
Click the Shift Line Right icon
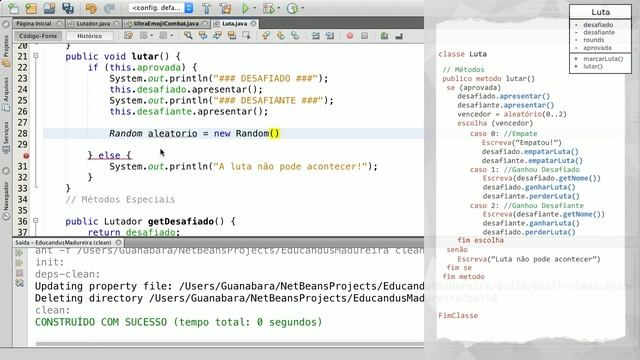coord(330,36)
